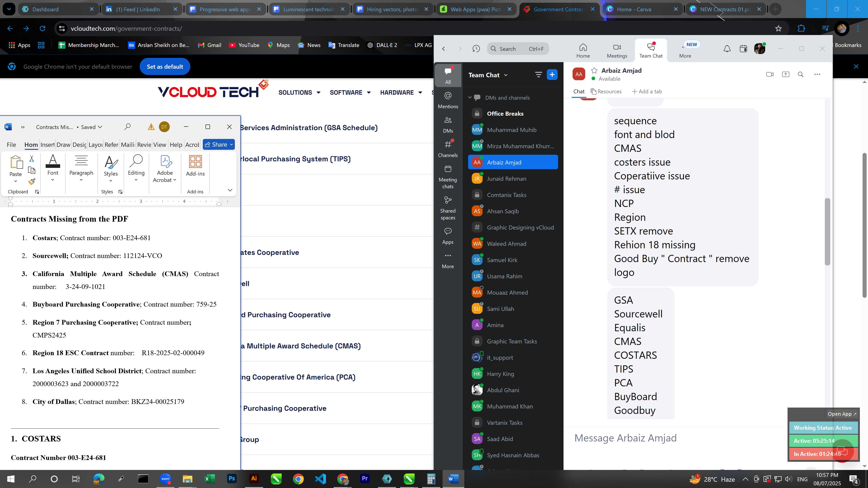Open Chrome extensions puzzle icon

pos(801,29)
